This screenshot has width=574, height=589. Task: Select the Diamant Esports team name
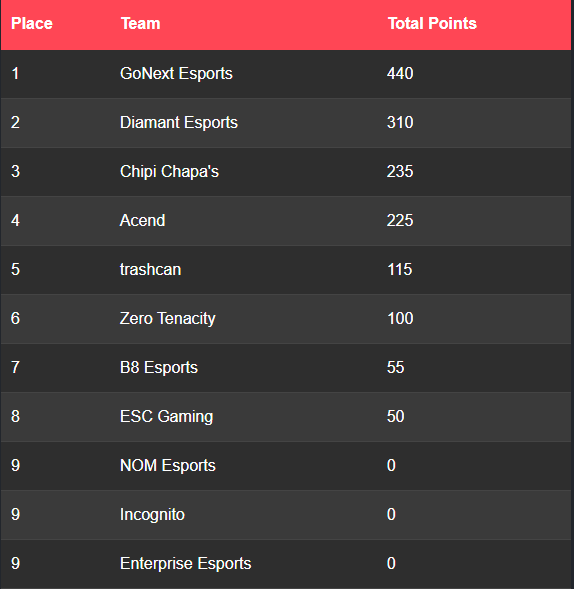coord(179,122)
